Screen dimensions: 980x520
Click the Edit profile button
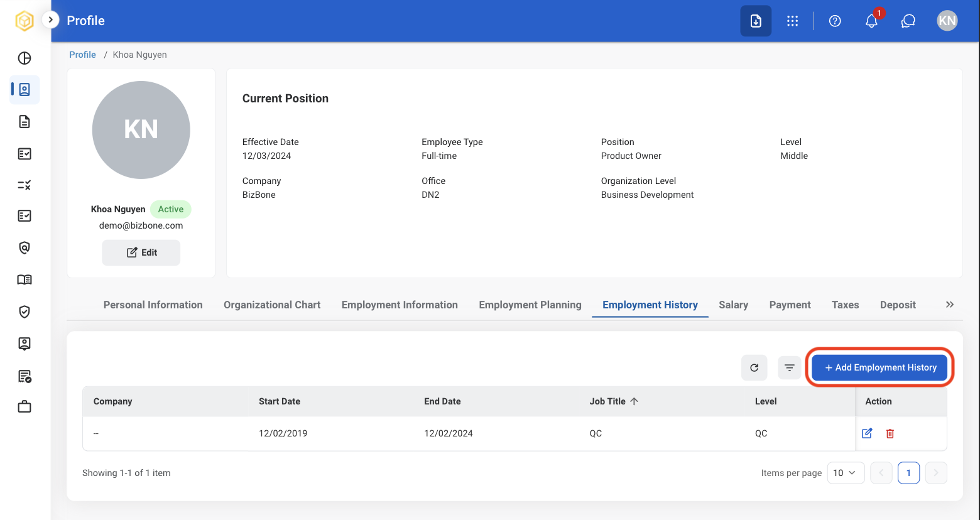[x=141, y=252]
